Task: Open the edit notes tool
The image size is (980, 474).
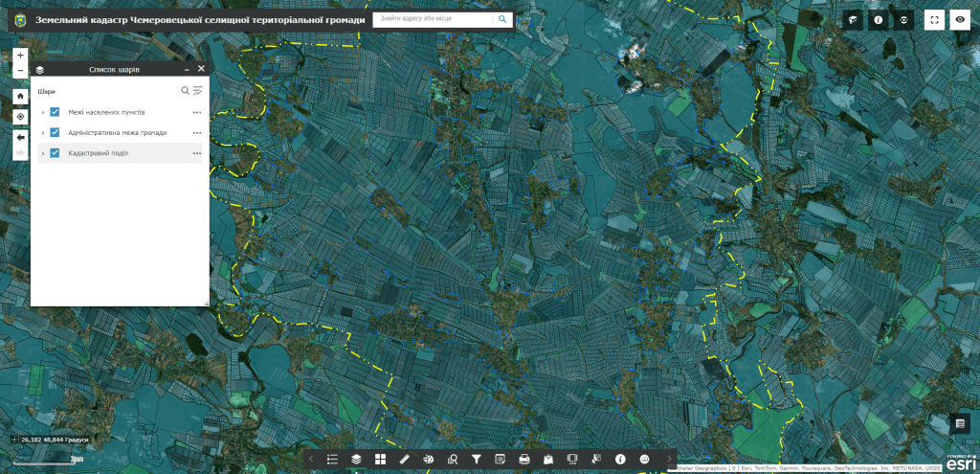Action: click(x=500, y=459)
